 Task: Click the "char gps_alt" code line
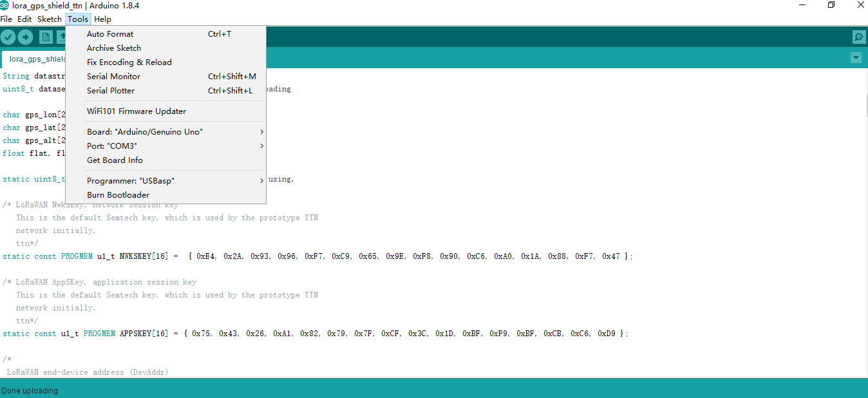click(33, 140)
